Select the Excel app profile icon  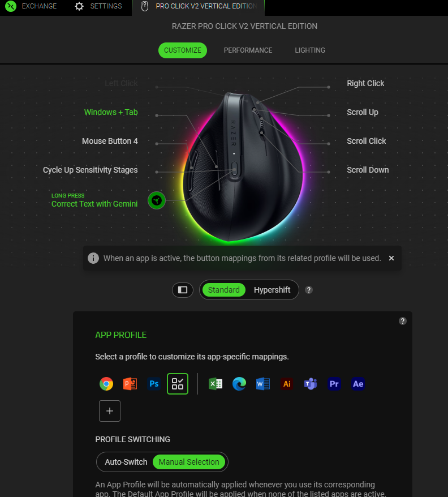pos(216,384)
